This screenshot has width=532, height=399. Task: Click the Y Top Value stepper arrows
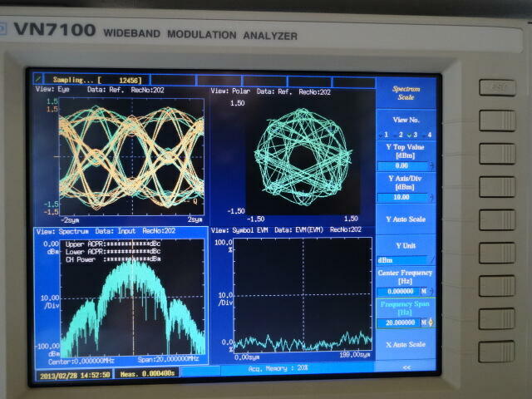(x=431, y=165)
